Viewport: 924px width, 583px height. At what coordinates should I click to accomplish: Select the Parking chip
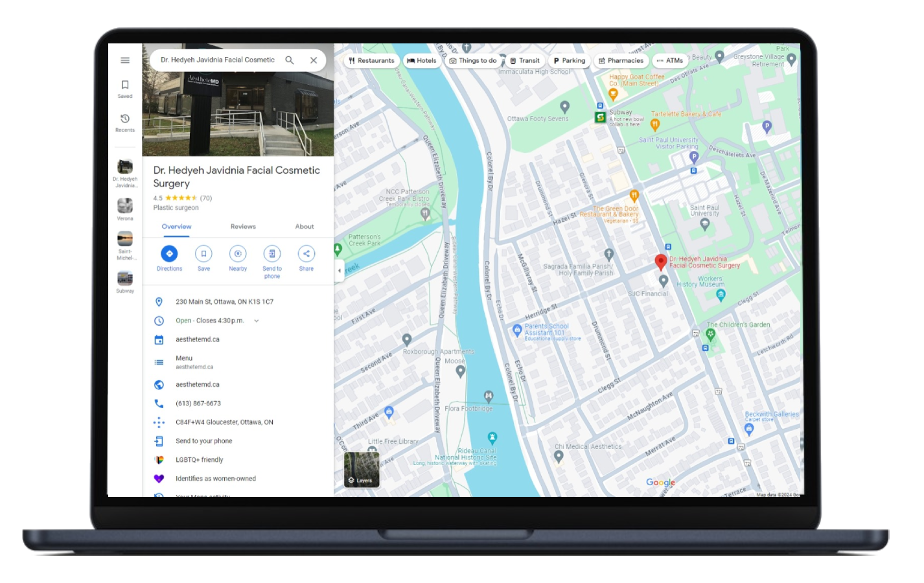coord(569,61)
